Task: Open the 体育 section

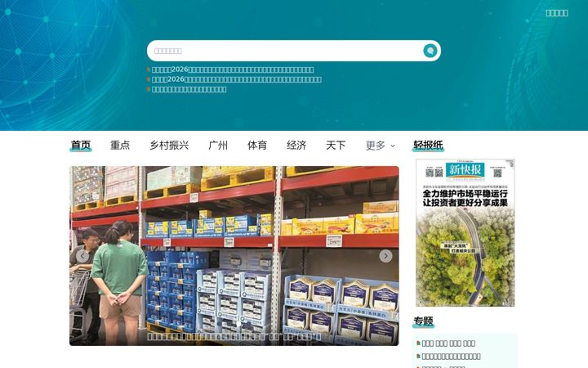Action: tap(257, 145)
